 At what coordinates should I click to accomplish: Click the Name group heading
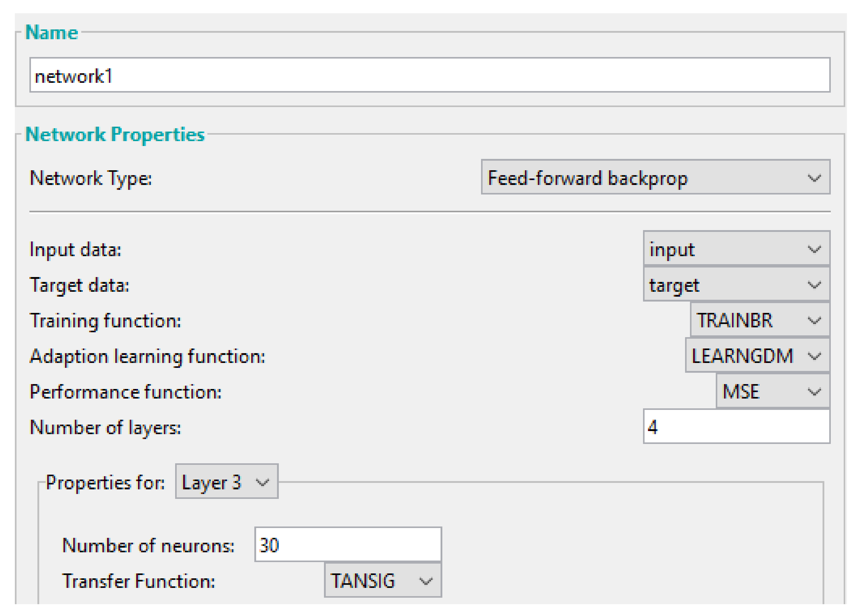(x=52, y=32)
